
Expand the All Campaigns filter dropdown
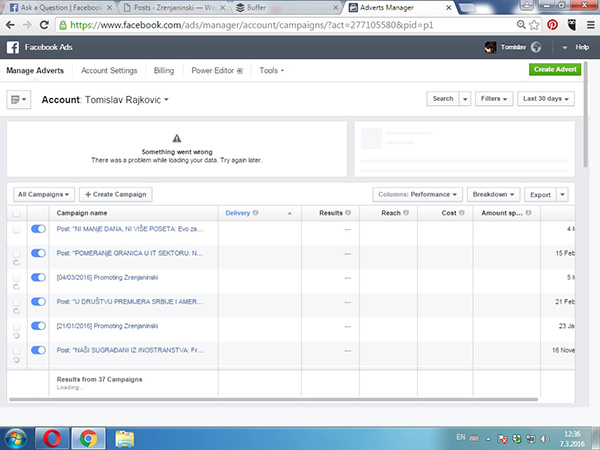(x=43, y=194)
